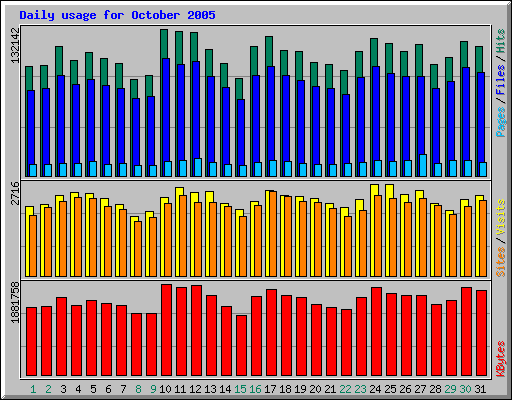Select the blue Files bar for day 17
512x400 pixels.
(x=271, y=113)
